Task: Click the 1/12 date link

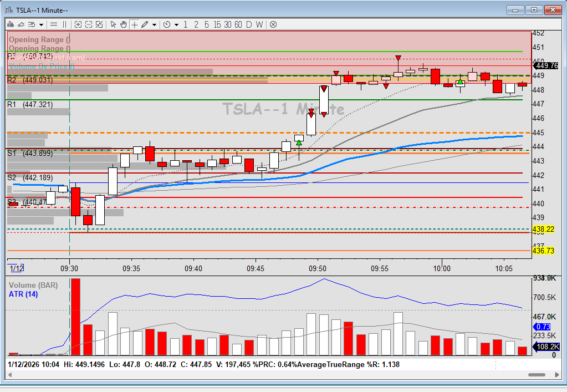Action: click(17, 268)
